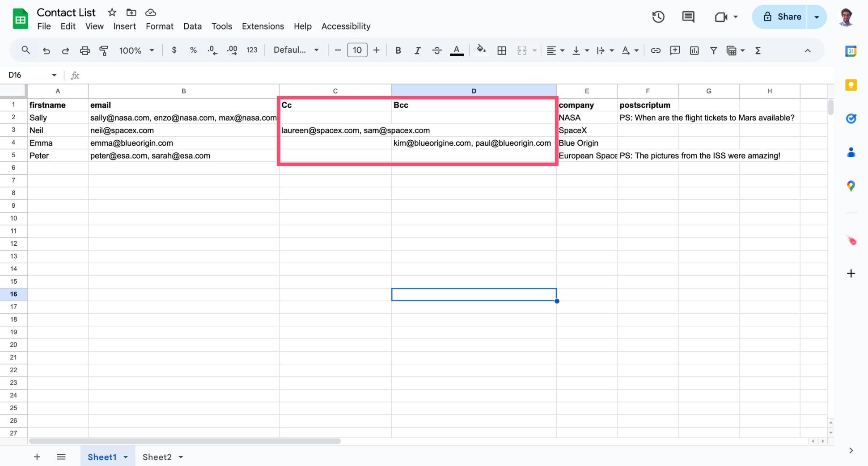868x466 pixels.
Task: View cloud save status icon
Action: [x=151, y=13]
